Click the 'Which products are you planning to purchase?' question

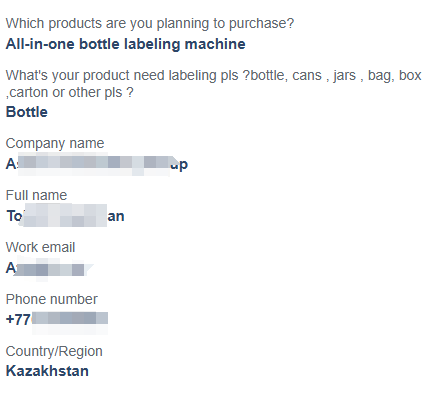150,24
